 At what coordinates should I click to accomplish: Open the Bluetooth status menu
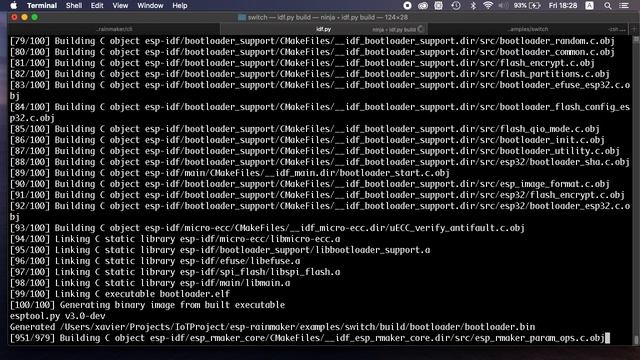coord(473,5)
